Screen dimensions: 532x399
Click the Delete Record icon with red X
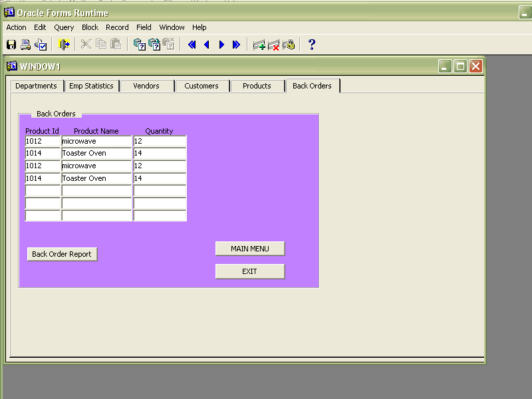[273, 45]
